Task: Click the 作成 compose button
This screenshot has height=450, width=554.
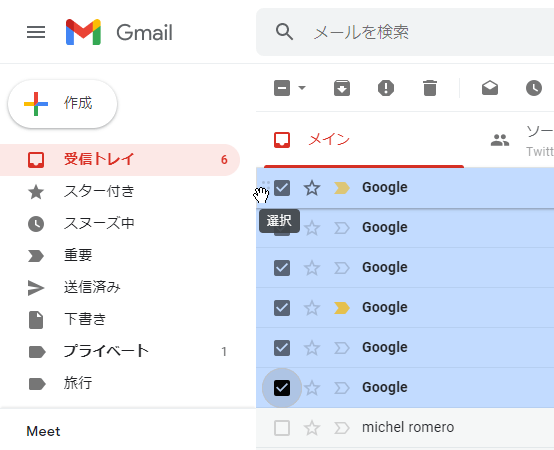Action: click(63, 104)
